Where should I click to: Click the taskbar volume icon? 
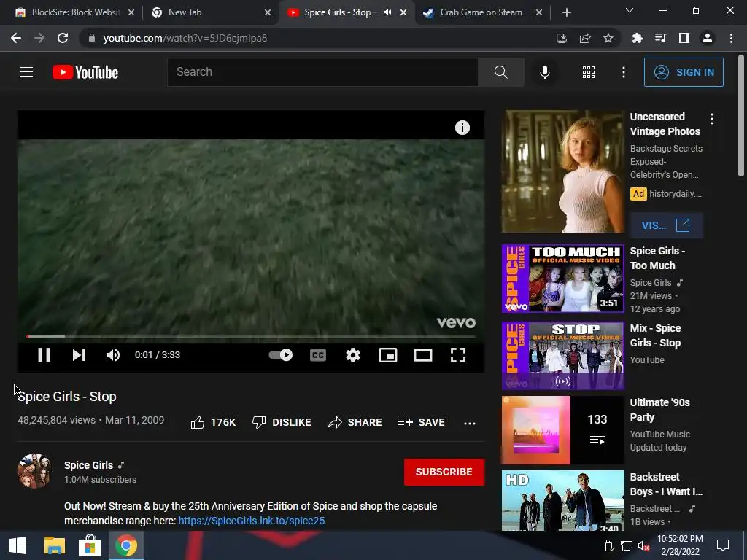[643, 545]
